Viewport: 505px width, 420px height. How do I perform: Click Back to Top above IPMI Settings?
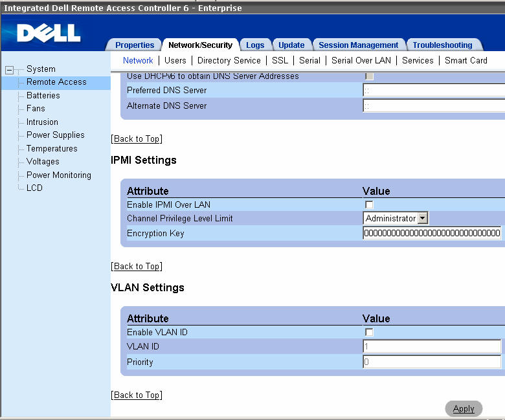137,138
